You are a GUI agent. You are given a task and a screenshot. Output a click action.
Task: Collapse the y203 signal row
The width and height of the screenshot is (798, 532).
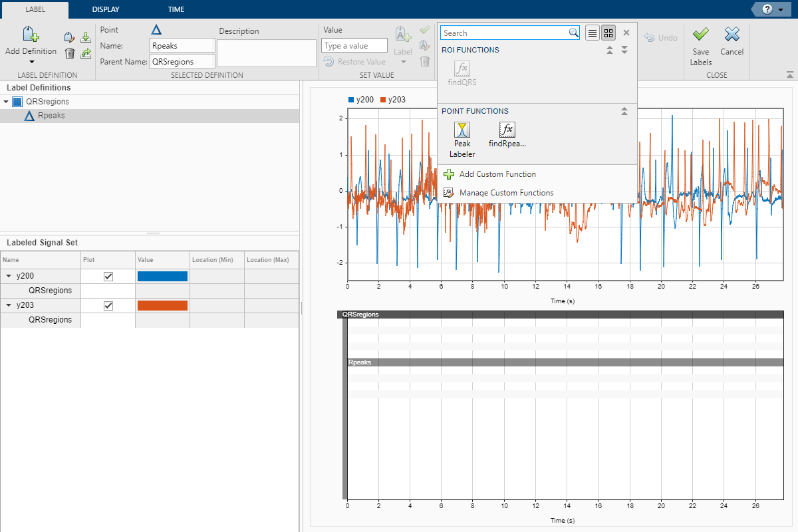(9, 306)
